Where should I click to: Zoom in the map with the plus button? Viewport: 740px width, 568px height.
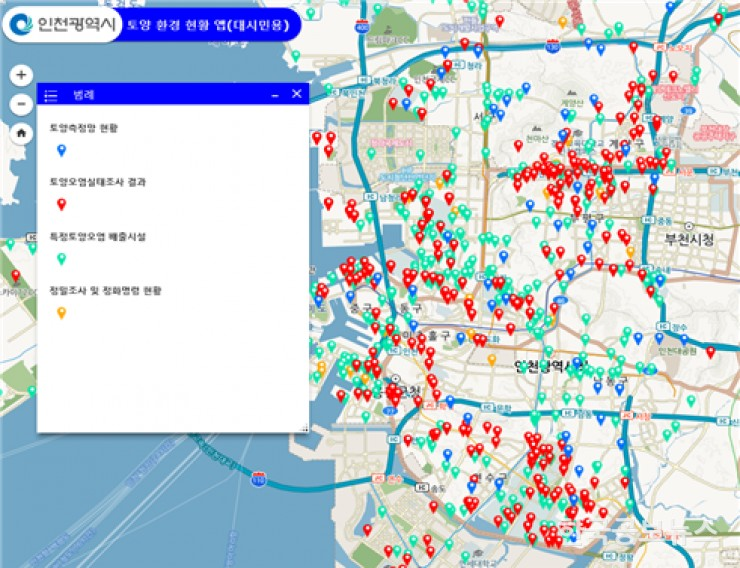tap(21, 75)
